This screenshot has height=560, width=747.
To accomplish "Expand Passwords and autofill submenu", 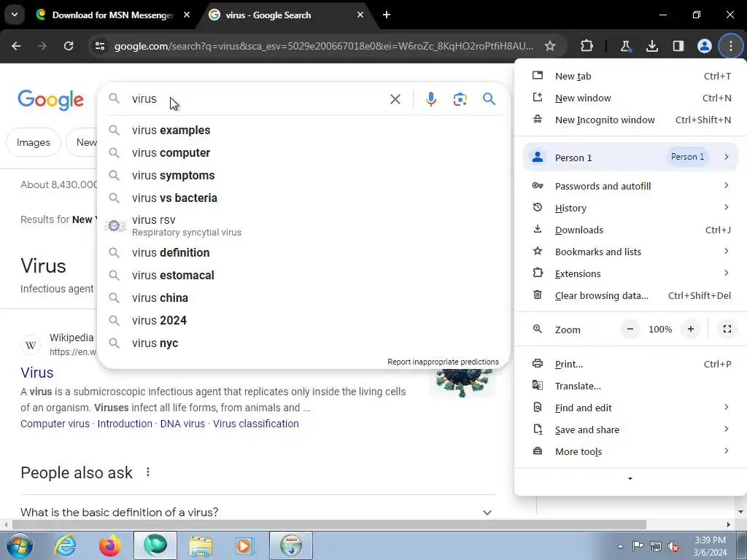I will click(x=630, y=186).
